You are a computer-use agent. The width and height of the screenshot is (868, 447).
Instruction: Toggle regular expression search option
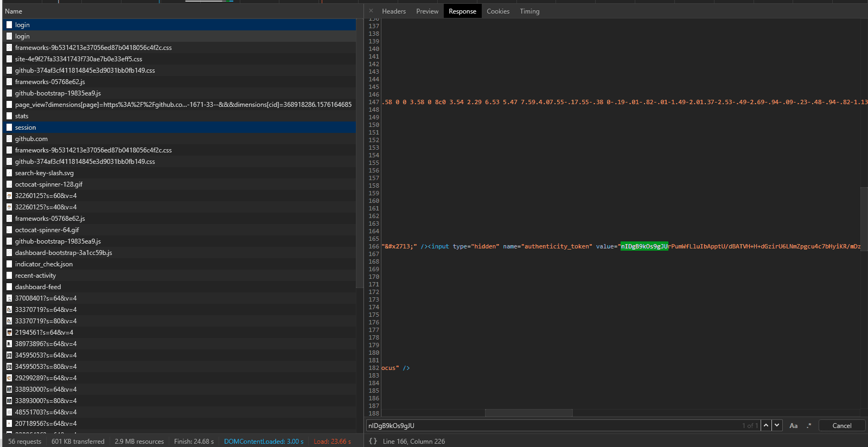click(x=808, y=426)
